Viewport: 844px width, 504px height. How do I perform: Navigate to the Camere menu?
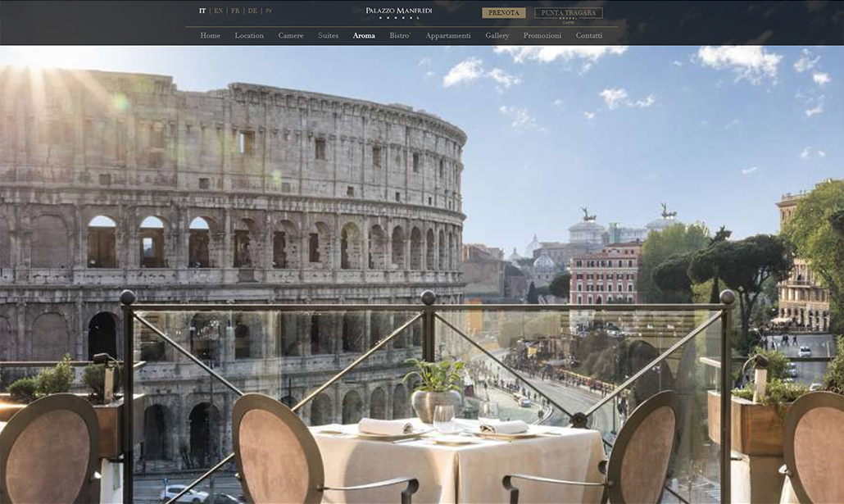(291, 36)
